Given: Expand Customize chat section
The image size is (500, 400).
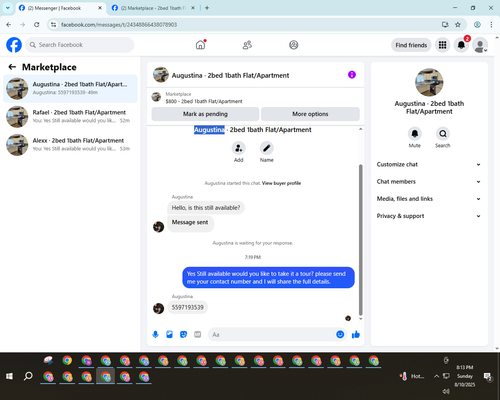Looking at the screenshot, I should 429,164.
